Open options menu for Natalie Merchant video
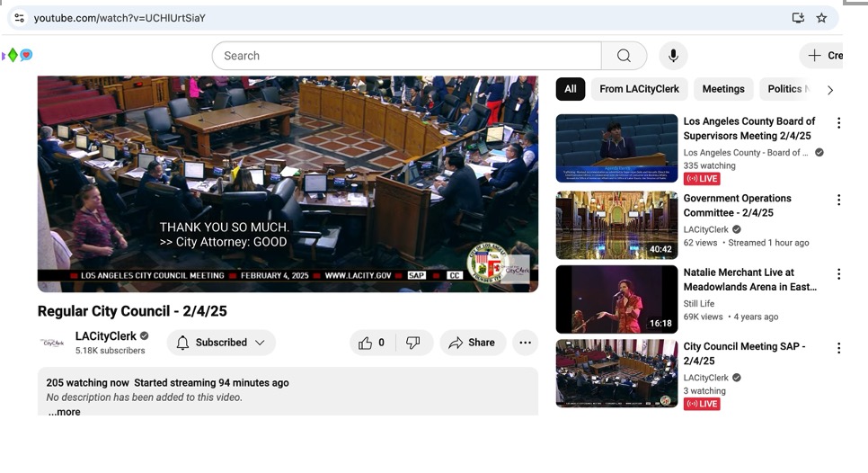Image resolution: width=868 pixels, height=473 pixels. click(838, 274)
